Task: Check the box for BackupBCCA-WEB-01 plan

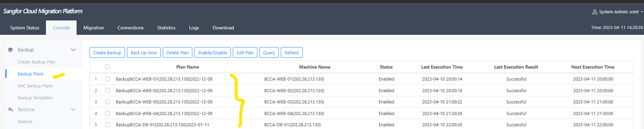Action: [107, 79]
